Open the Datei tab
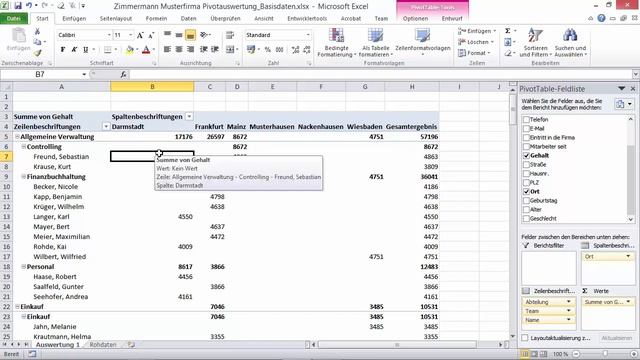Screen dimensions: 640x360 pos(13,18)
